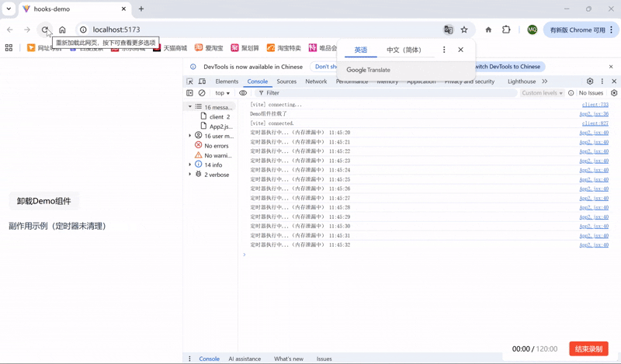Open the tab search dropdown arrow
Viewport: 621px width, 364px height.
pyautogui.click(x=9, y=9)
